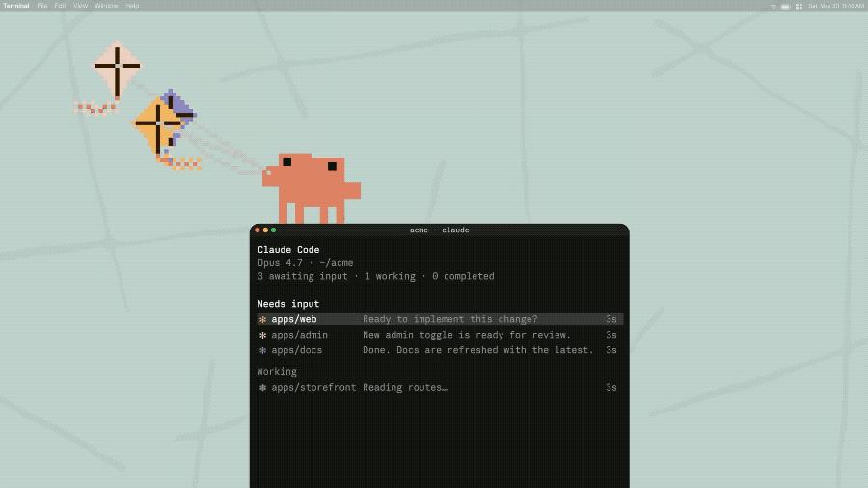Open the File menu
This screenshot has width=868, height=488.
(42, 6)
